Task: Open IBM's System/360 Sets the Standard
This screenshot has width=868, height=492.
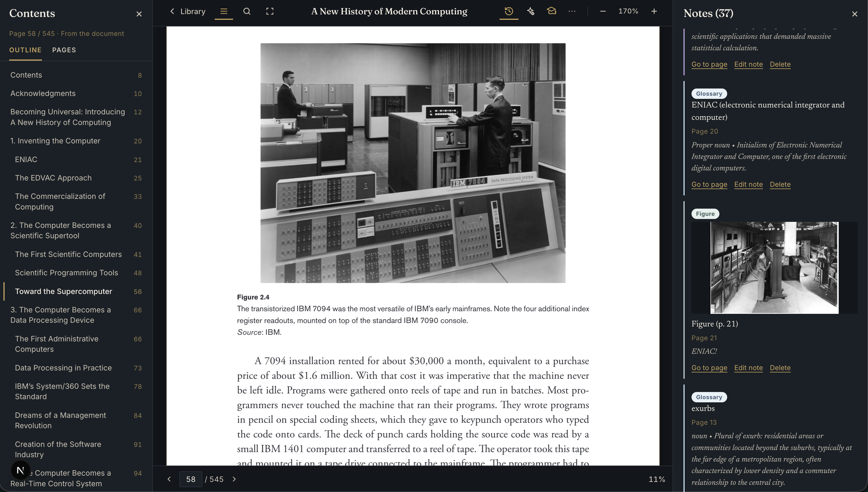Action: tap(76, 391)
